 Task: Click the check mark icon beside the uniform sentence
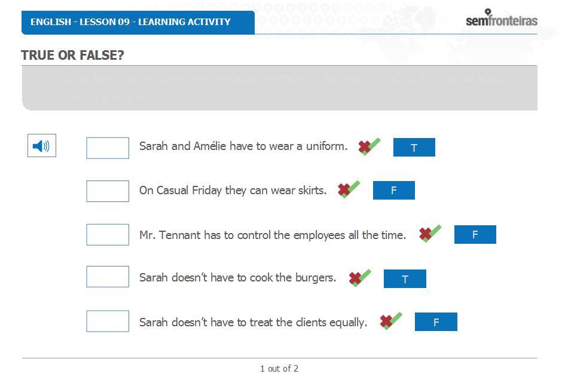point(369,146)
